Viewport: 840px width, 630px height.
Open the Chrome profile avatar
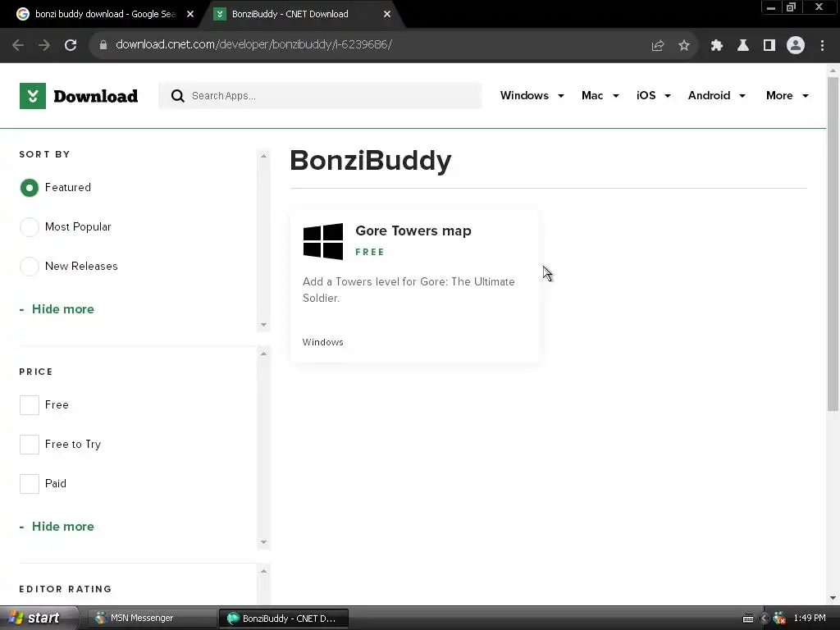click(x=796, y=46)
